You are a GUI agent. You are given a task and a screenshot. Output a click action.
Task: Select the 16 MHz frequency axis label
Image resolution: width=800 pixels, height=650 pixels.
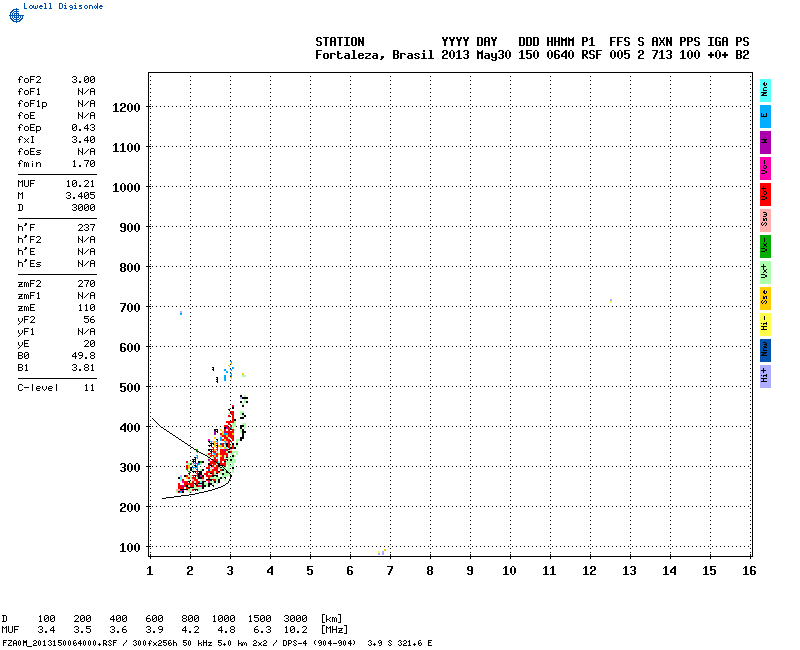pos(749,571)
